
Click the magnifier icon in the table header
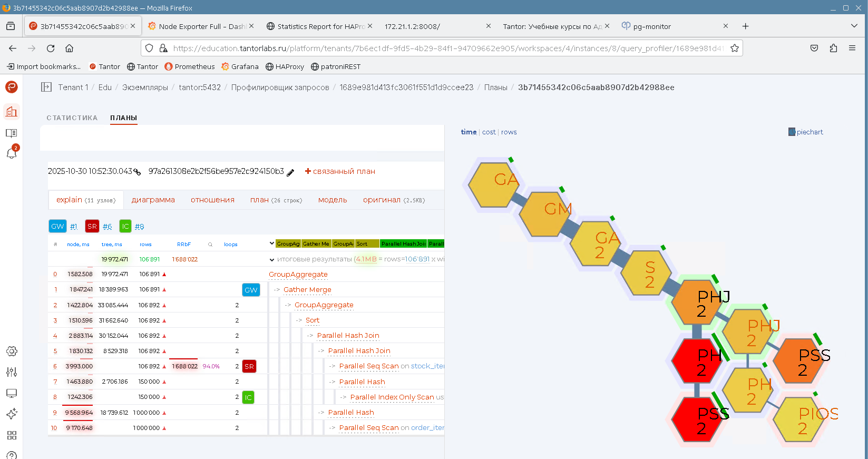click(210, 245)
